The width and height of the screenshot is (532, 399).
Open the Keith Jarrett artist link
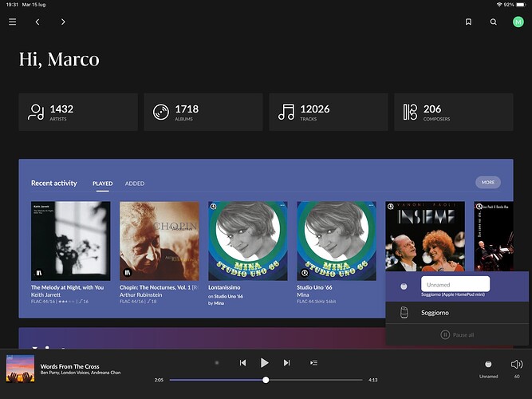[45, 294]
